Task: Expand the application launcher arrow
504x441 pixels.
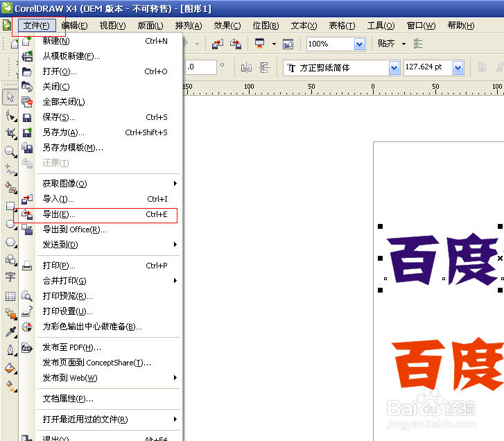Action: coord(274,44)
